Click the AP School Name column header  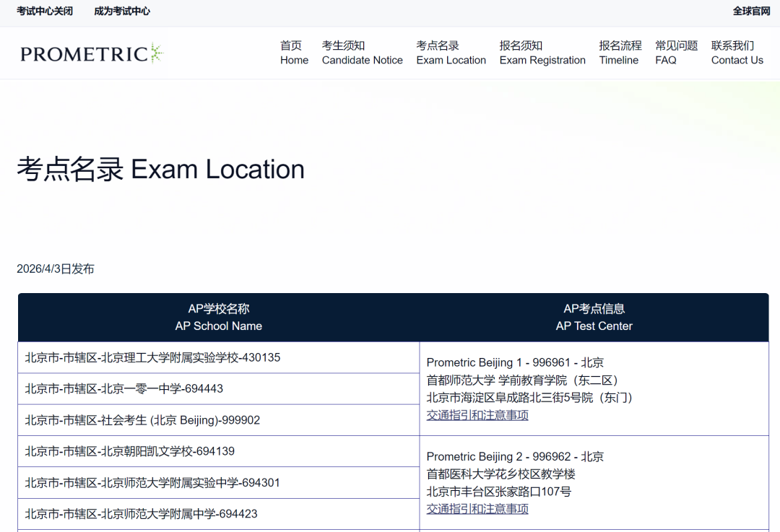pyautogui.click(x=219, y=317)
